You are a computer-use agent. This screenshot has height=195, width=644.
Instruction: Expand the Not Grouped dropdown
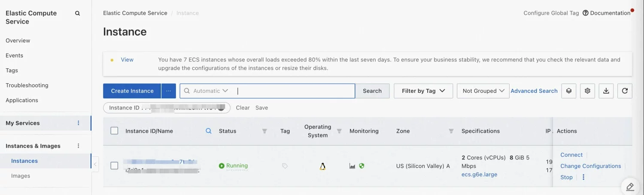click(x=483, y=91)
